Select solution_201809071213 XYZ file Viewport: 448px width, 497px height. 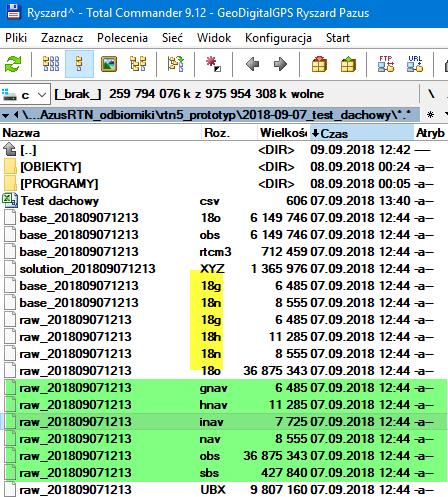coord(224,269)
